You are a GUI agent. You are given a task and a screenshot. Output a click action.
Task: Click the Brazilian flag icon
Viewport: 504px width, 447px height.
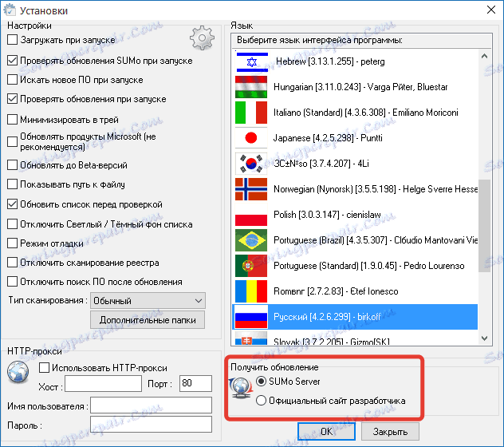[x=251, y=240]
